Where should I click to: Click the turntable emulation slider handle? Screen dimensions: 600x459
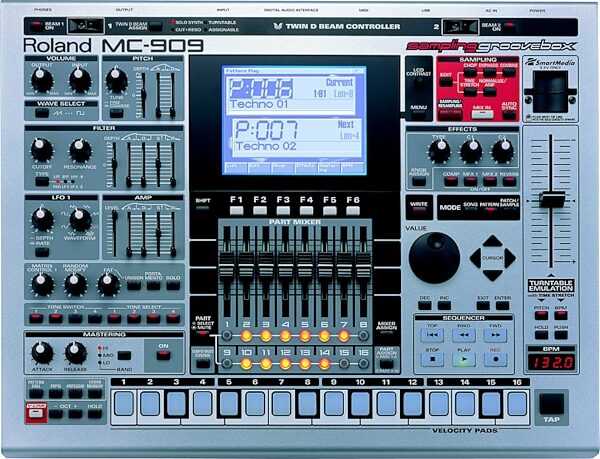(x=551, y=200)
